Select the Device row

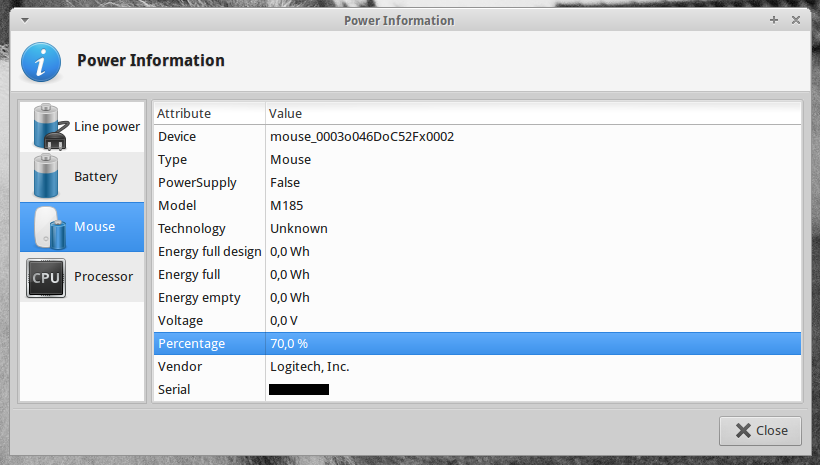point(477,136)
